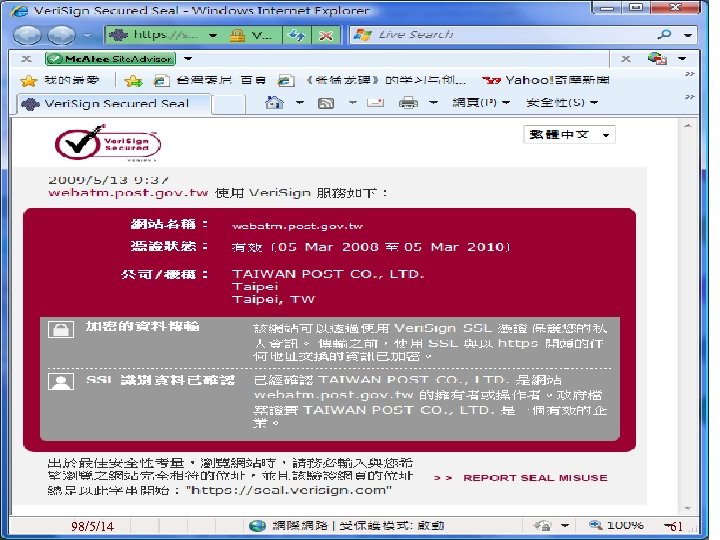Open the 繁體中文 language dropdown
The width and height of the screenshot is (720, 540).
[569, 135]
